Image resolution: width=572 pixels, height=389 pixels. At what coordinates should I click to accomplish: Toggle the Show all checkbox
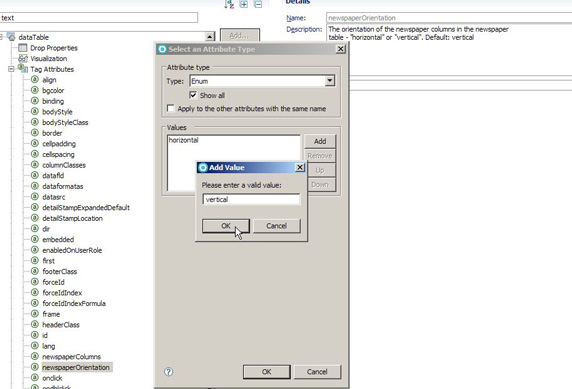(x=193, y=95)
